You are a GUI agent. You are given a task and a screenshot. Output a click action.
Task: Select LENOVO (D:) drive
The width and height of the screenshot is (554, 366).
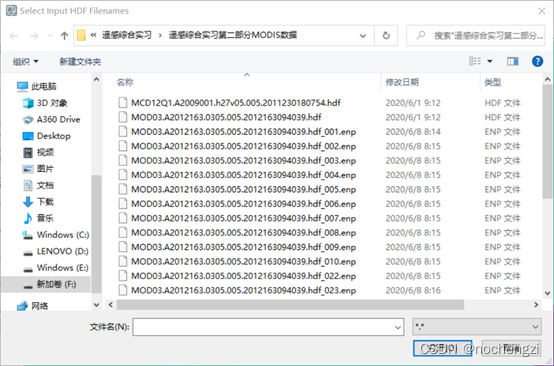[x=55, y=251]
